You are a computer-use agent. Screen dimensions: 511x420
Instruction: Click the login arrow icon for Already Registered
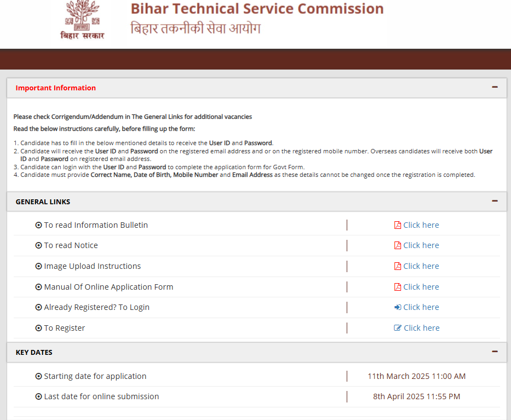398,307
